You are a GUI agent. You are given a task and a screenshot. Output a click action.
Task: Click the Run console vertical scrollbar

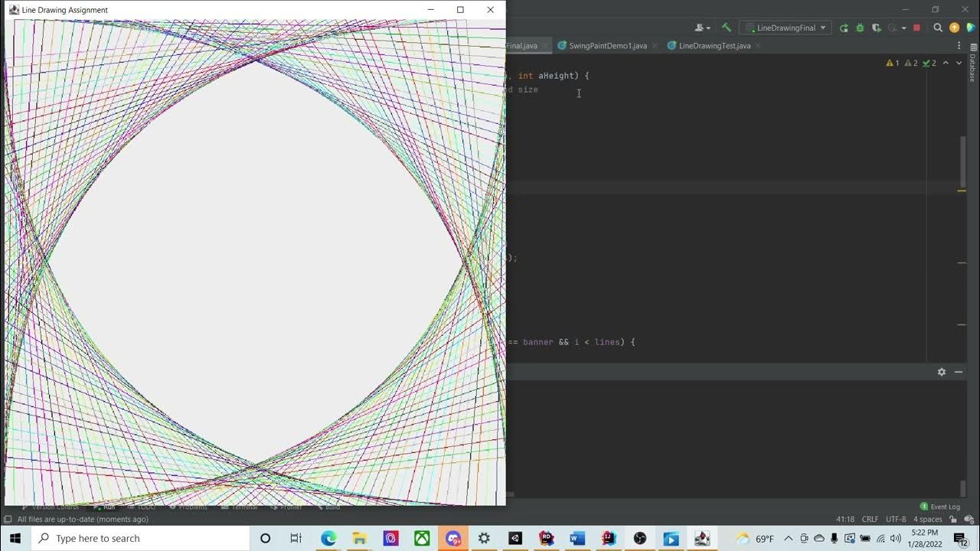(x=964, y=487)
